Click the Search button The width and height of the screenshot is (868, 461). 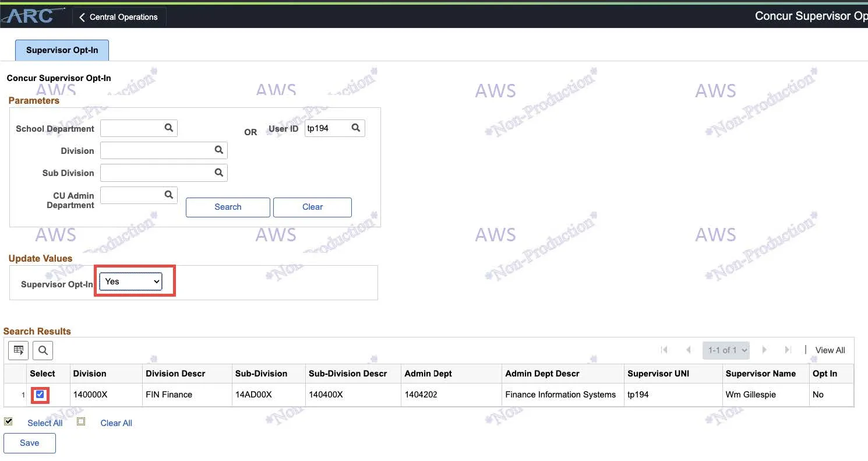point(228,207)
